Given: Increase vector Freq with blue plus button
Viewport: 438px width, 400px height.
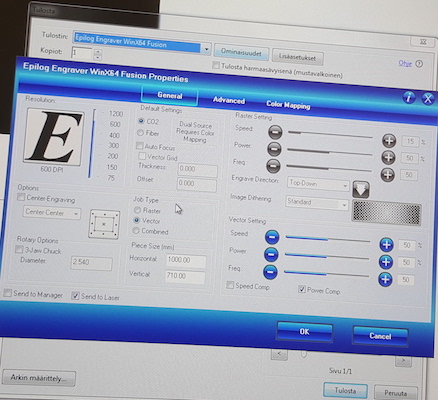Looking at the screenshot, I should pos(385,279).
